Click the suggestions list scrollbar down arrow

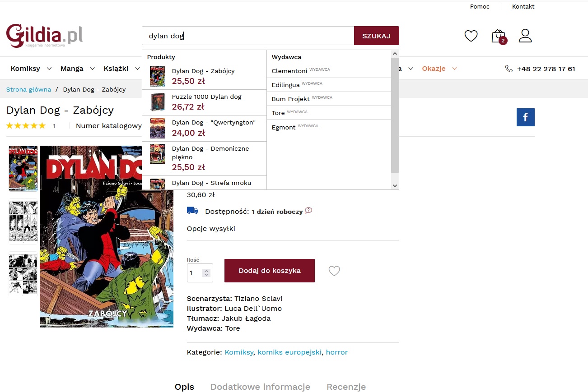395,185
